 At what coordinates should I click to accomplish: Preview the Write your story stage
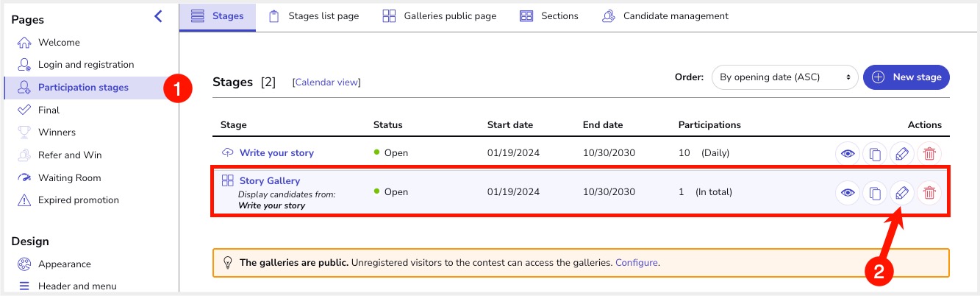848,153
